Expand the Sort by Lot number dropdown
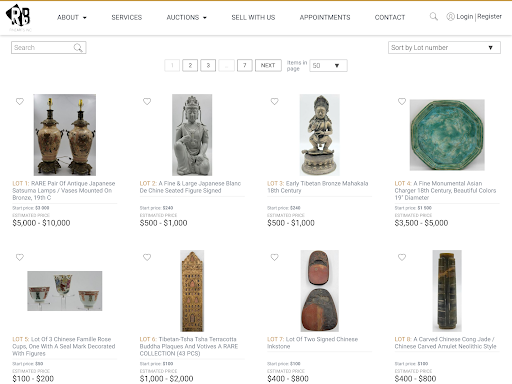Image resolution: width=512 pixels, height=384 pixels. 444,48
